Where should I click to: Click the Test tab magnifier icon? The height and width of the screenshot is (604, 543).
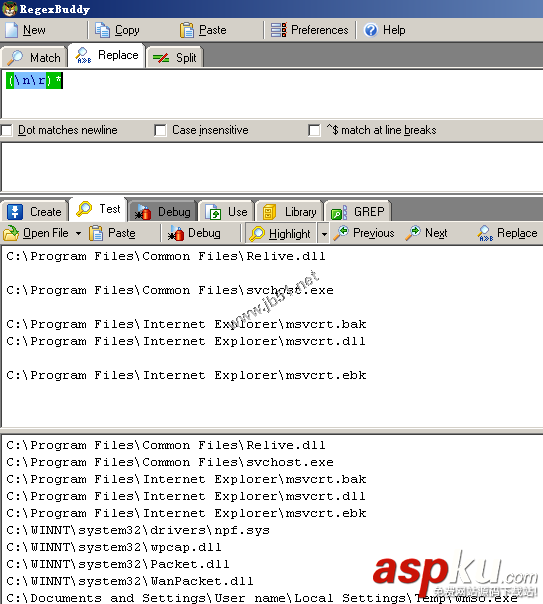click(x=84, y=209)
